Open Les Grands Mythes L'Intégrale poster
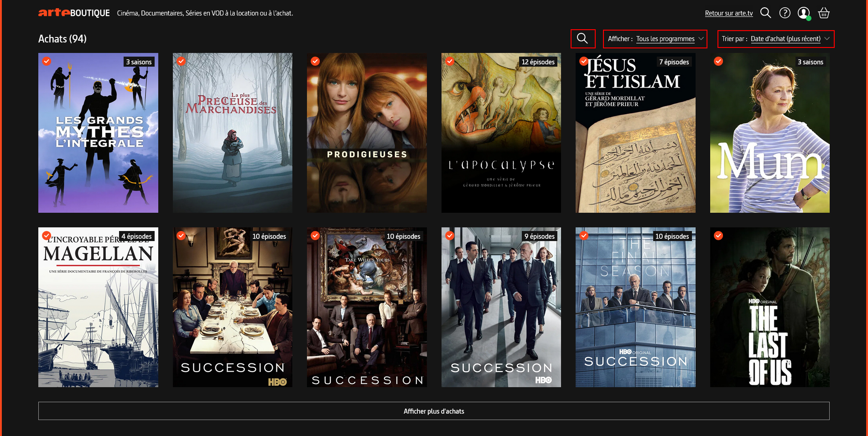Screen dimensions: 868x436 coord(98,133)
